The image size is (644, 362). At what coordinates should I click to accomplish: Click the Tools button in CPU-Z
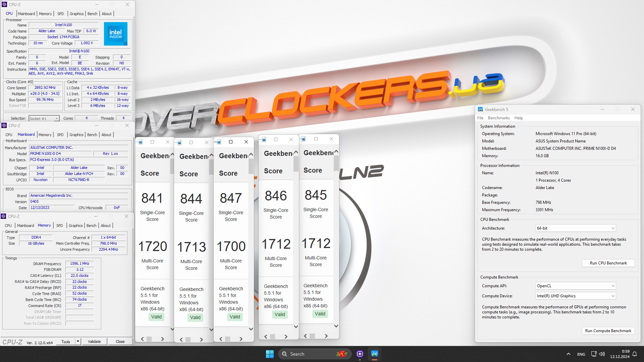point(66,342)
